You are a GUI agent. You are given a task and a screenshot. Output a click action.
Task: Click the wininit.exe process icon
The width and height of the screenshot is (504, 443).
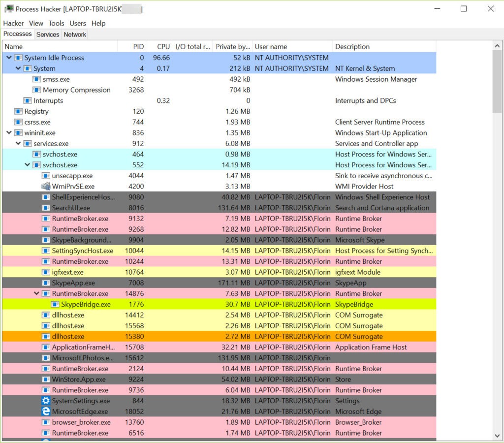(19, 133)
